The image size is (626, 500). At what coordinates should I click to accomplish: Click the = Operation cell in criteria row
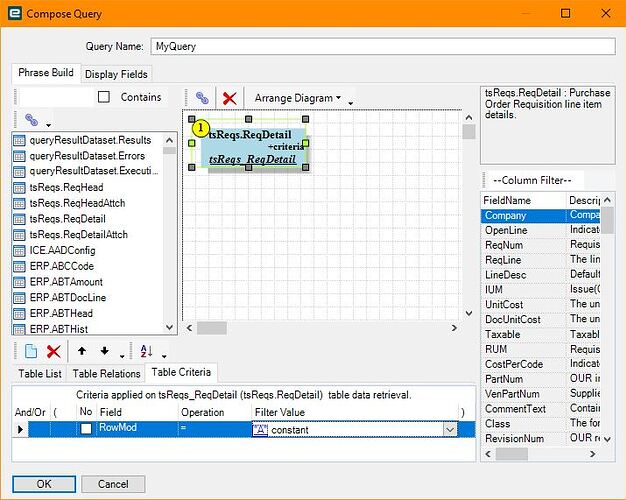click(214, 428)
